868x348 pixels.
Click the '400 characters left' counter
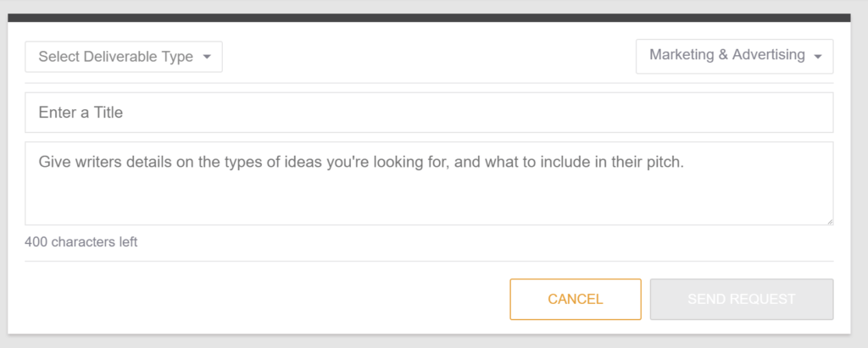[x=81, y=242]
